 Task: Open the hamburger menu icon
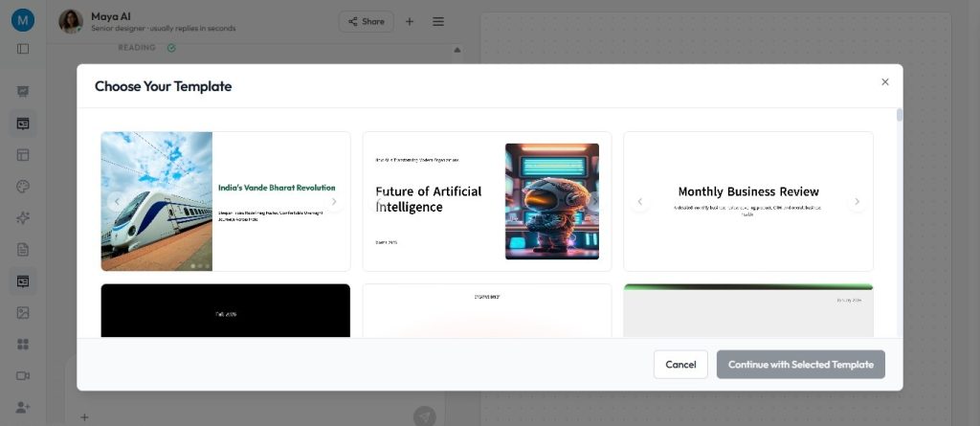(438, 21)
